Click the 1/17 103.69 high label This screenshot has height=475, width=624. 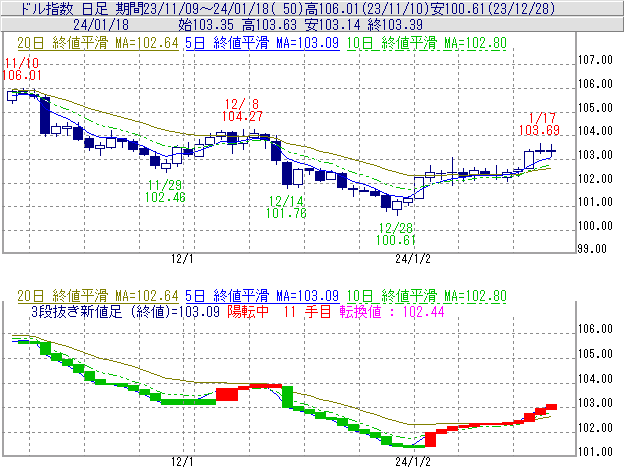click(x=539, y=124)
